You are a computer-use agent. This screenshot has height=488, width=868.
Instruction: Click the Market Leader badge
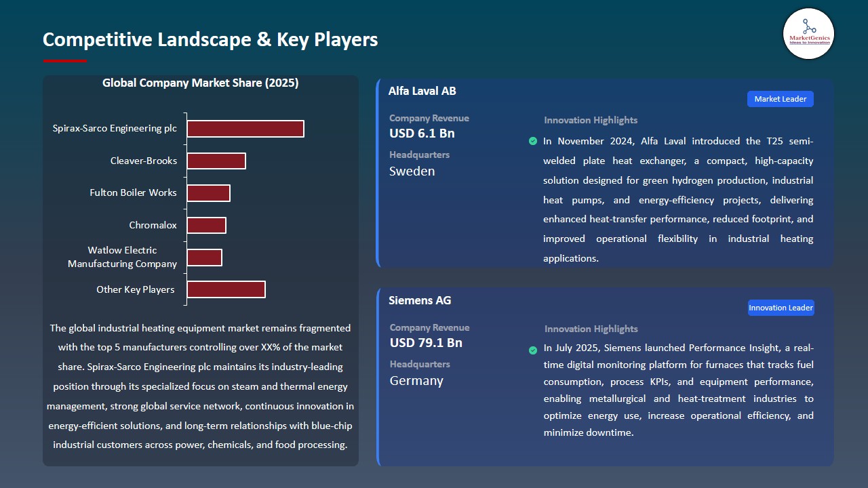[780, 99]
